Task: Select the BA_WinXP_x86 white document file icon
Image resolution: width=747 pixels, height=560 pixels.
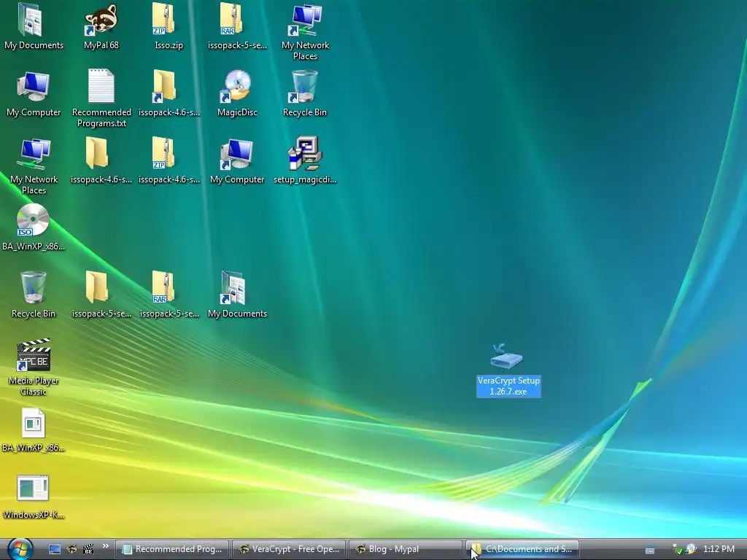Action: click(34, 430)
